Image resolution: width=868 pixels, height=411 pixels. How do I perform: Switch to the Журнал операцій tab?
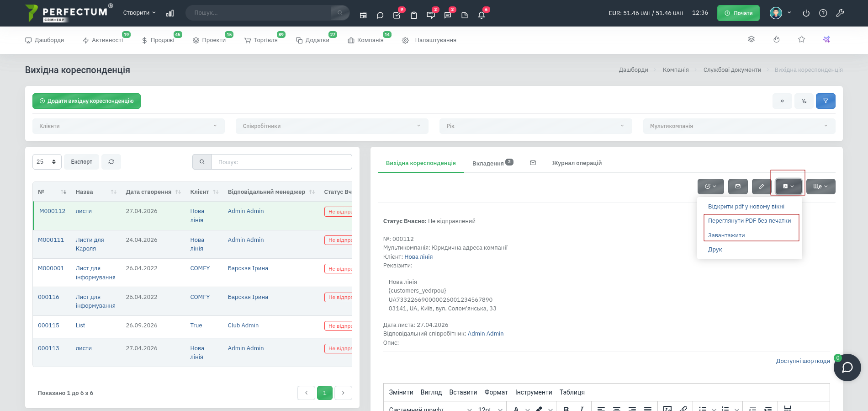coord(577,163)
